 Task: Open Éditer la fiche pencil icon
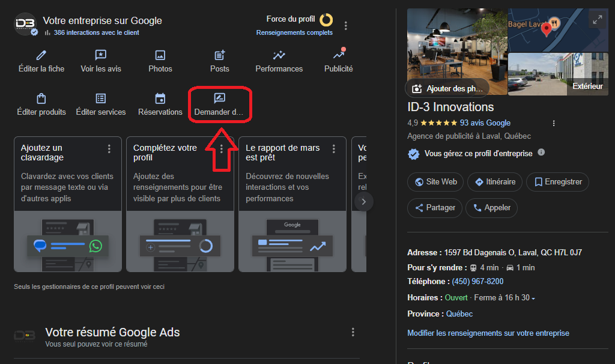(41, 56)
